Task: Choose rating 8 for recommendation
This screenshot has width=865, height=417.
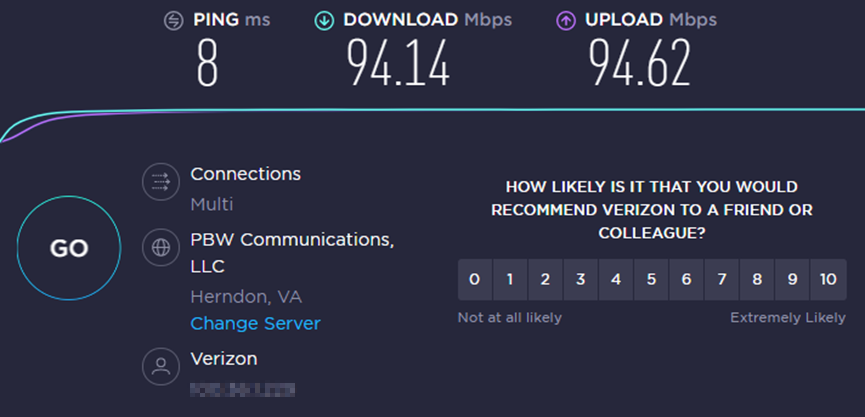Action: coord(757,280)
